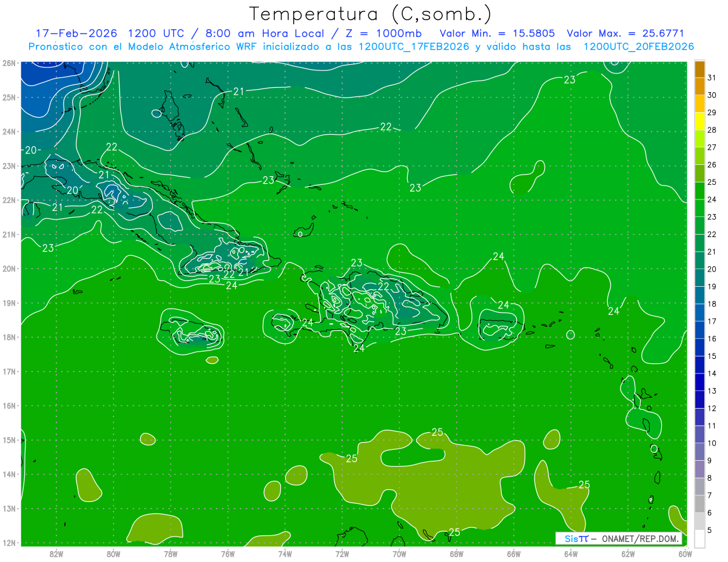The image size is (728, 562).
Task: Click the "5" value on the color scale
Action: coord(710,530)
